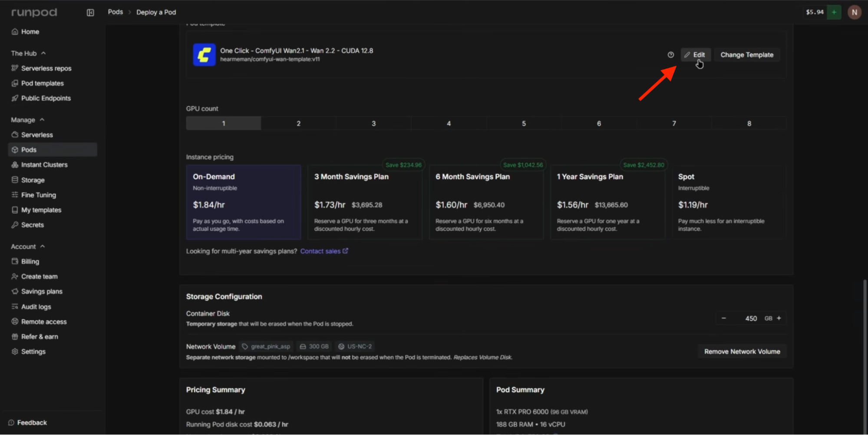The height and width of the screenshot is (435, 868).
Task: Click the 300 GB volume size tag
Action: 314,346
